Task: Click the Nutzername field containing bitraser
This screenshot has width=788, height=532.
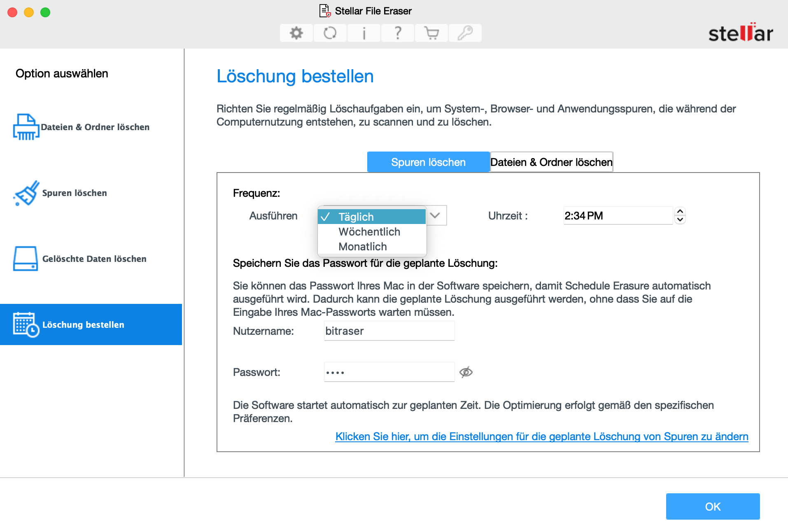Action: pos(389,331)
